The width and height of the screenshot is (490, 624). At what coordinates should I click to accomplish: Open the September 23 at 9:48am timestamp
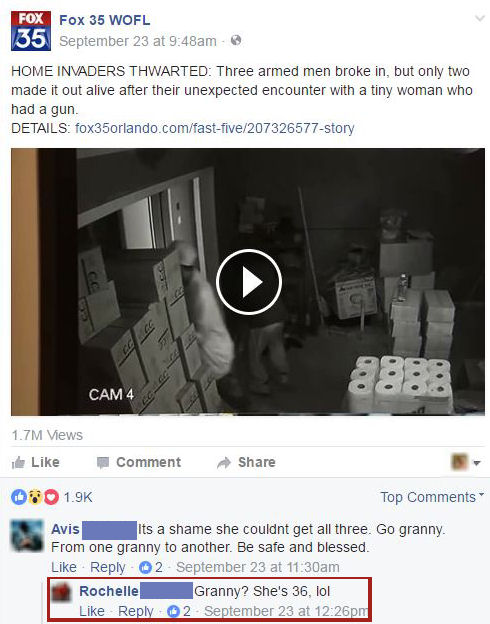coord(138,41)
